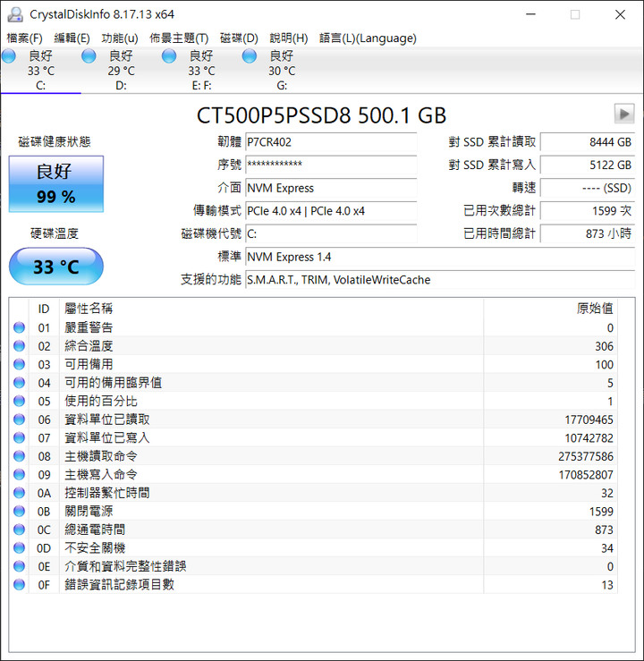Select the 不安全關機 attribute name
The width and height of the screenshot is (644, 661).
95,548
